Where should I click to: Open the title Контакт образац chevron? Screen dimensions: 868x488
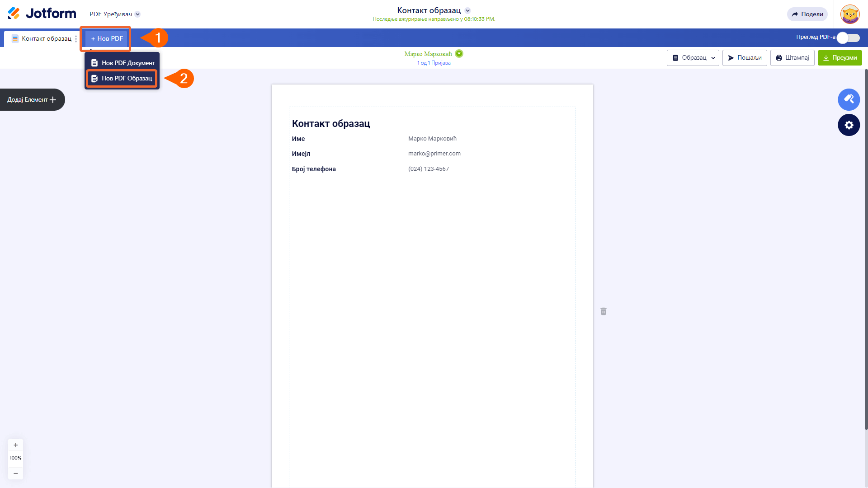pyautogui.click(x=468, y=10)
